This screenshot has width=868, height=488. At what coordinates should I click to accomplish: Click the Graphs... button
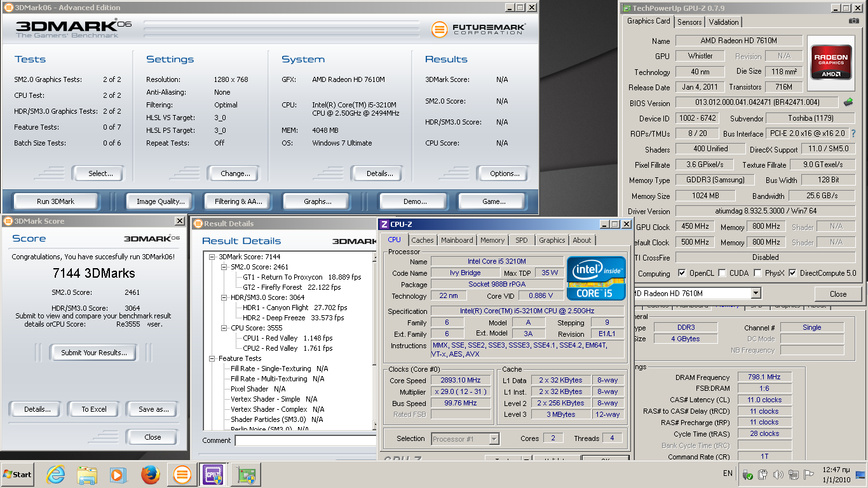click(x=318, y=201)
